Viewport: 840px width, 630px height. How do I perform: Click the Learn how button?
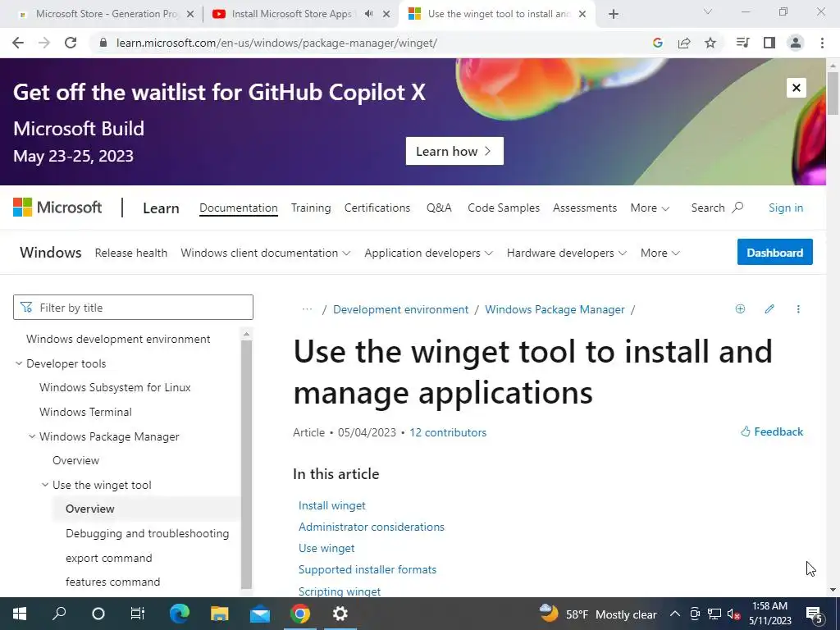[x=454, y=151]
